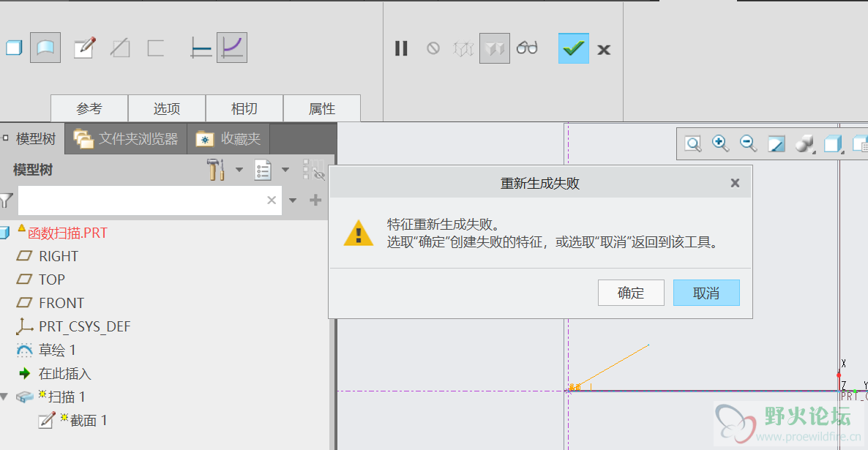Open the display style spheres dropdown
868x450 pixels.
(x=805, y=144)
